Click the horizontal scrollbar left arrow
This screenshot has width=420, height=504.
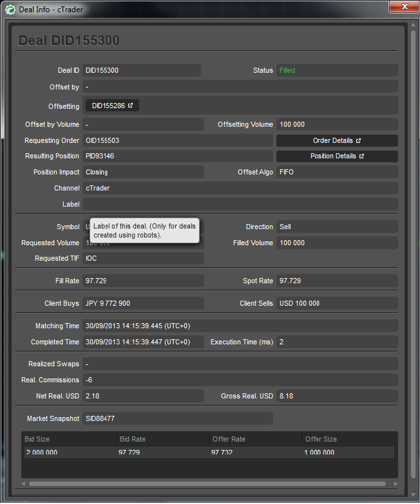[23, 484]
